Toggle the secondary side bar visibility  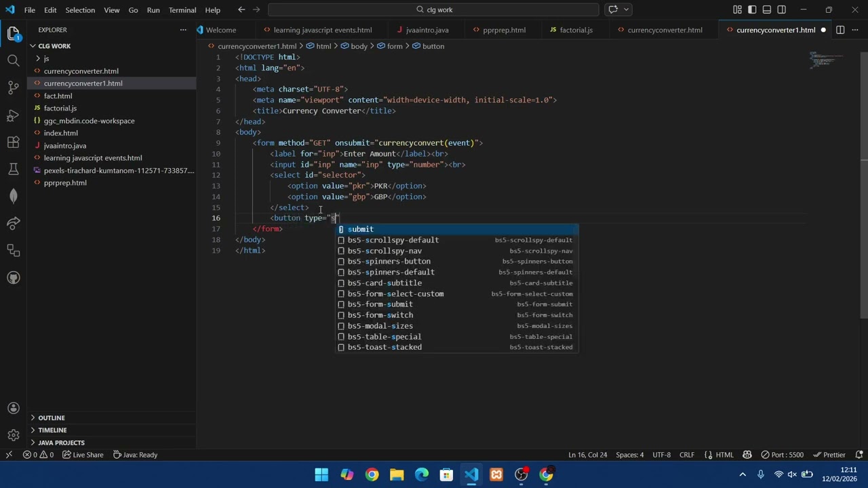pyautogui.click(x=782, y=9)
